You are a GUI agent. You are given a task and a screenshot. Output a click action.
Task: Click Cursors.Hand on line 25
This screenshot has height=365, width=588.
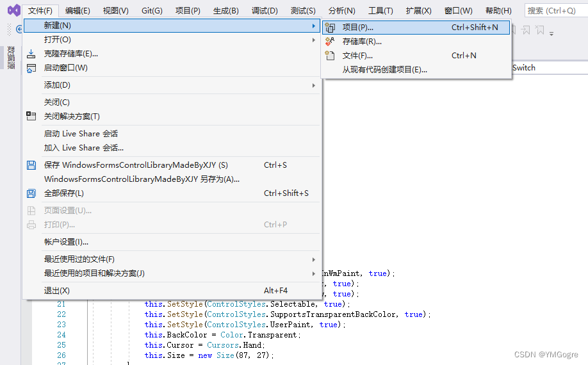pyautogui.click(x=234, y=345)
